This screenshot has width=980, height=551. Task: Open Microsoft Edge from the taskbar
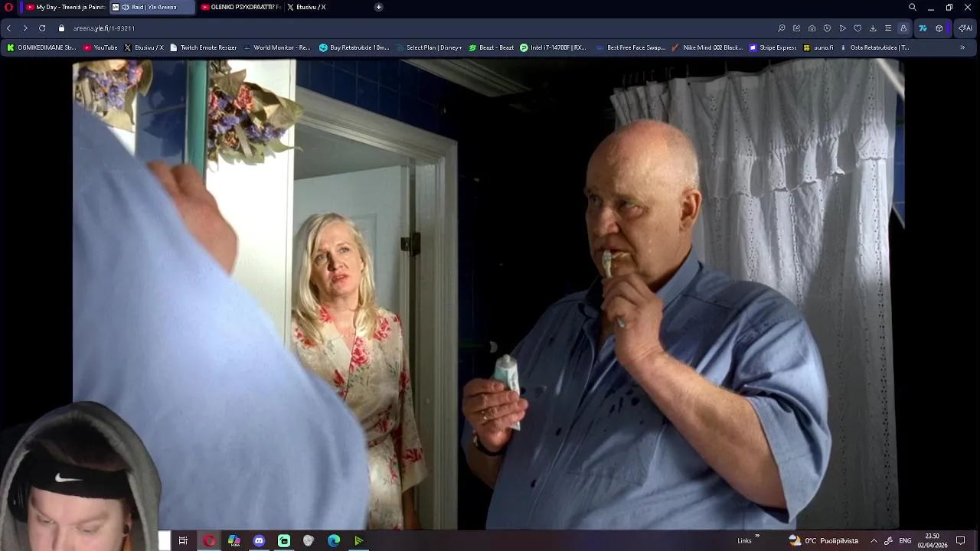[334, 541]
